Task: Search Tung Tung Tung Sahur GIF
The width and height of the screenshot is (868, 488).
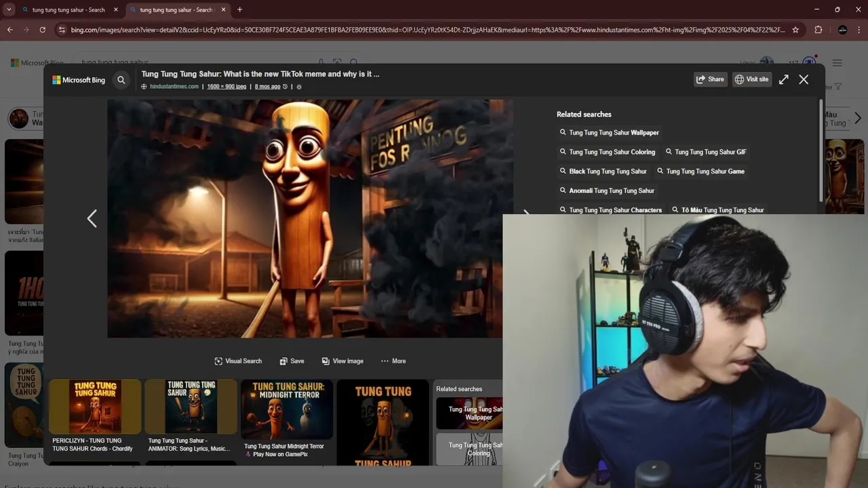Action: pyautogui.click(x=706, y=152)
